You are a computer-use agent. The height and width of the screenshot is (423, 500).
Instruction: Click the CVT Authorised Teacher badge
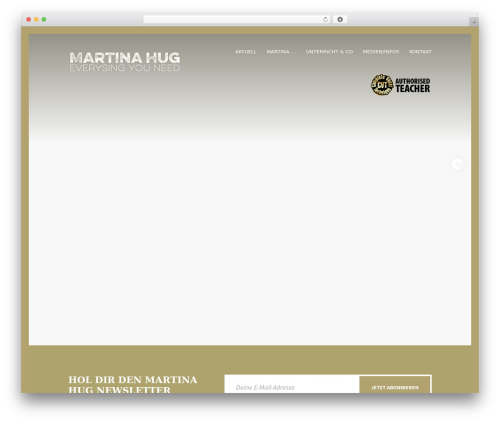400,85
